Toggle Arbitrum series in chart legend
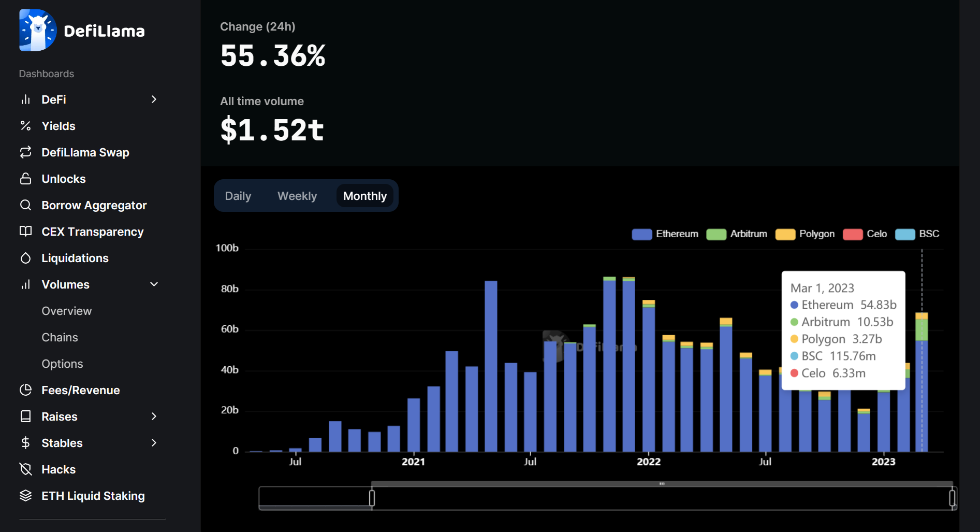980x532 pixels. tap(737, 234)
